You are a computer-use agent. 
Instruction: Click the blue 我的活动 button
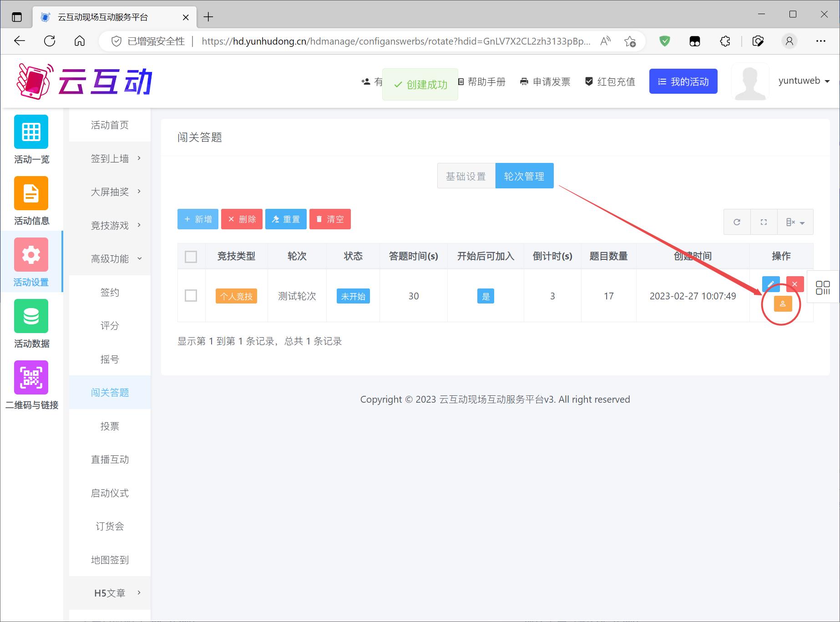pos(683,81)
